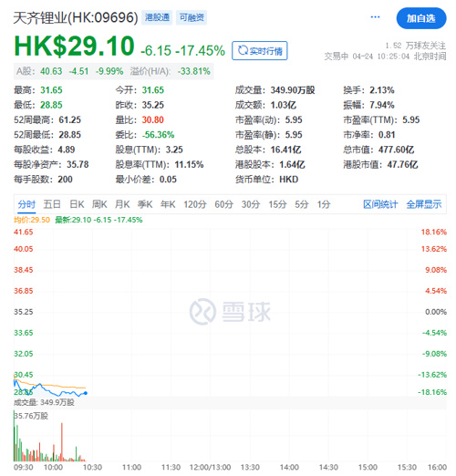The width and height of the screenshot is (456, 476).
Task: Select the 季K tab
Action: click(145, 204)
